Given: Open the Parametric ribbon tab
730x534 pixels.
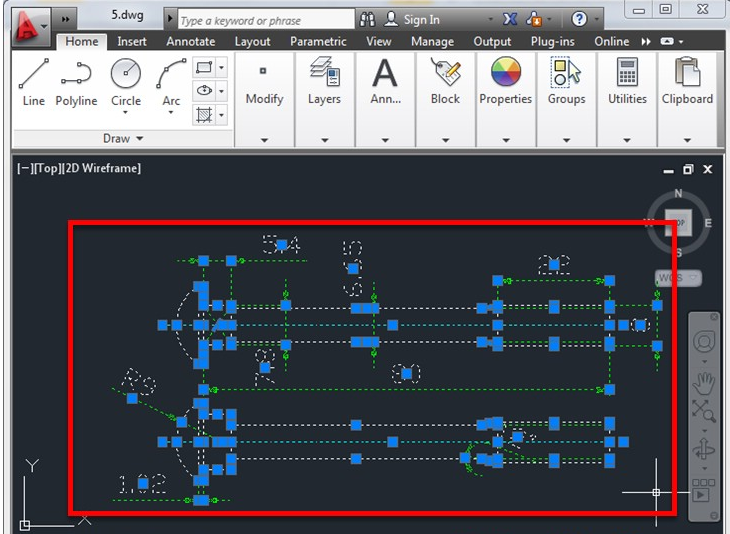Looking at the screenshot, I should [x=318, y=41].
